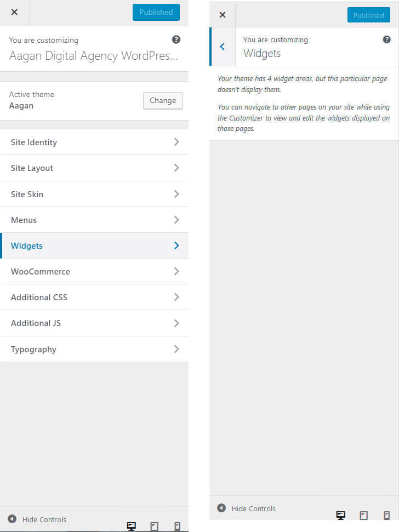The width and height of the screenshot is (399, 532).
Task: Expand the Site Layout section
Action: click(94, 168)
